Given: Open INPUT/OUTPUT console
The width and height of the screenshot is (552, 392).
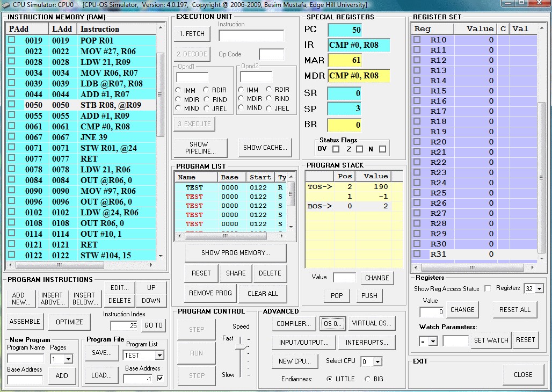Looking at the screenshot, I should click(x=303, y=343).
